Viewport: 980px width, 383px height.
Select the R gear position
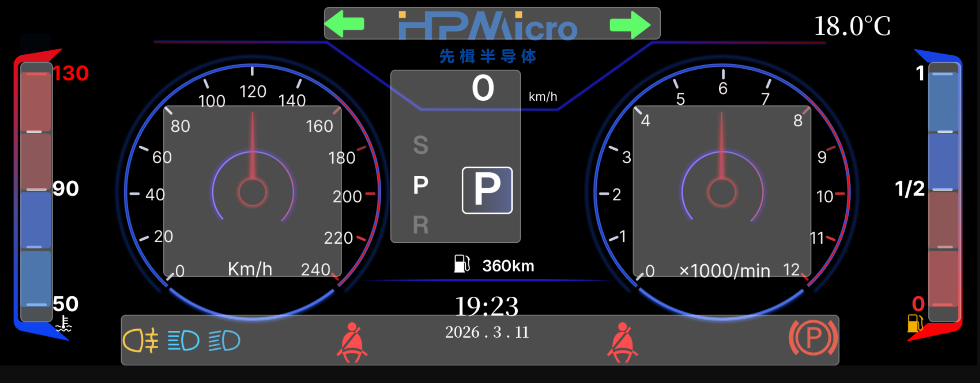tap(421, 225)
